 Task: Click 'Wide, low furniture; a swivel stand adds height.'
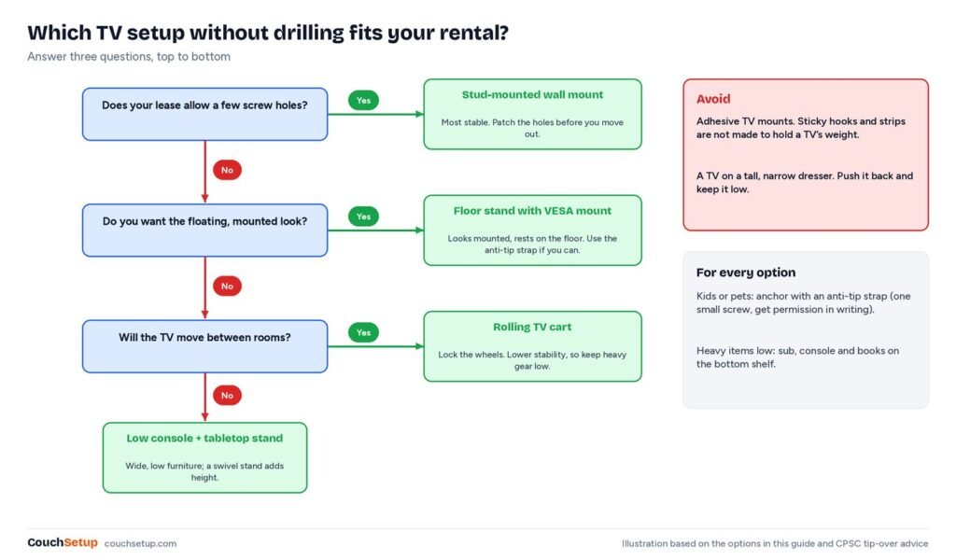[204, 471]
